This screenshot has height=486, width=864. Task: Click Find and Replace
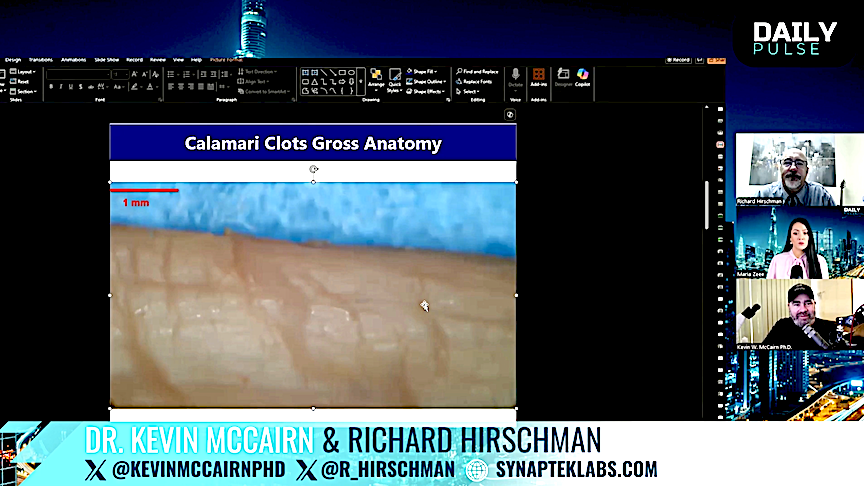tap(477, 72)
